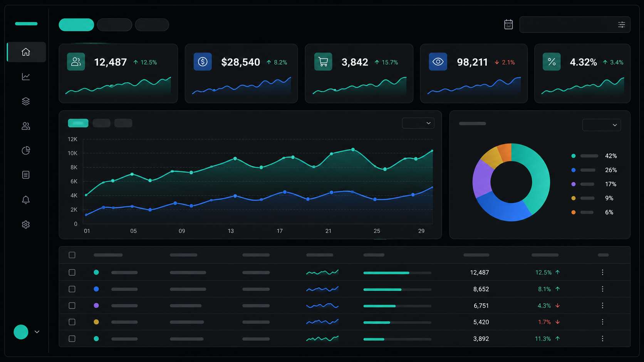Select the teal chart tab in line chart

[x=78, y=123]
